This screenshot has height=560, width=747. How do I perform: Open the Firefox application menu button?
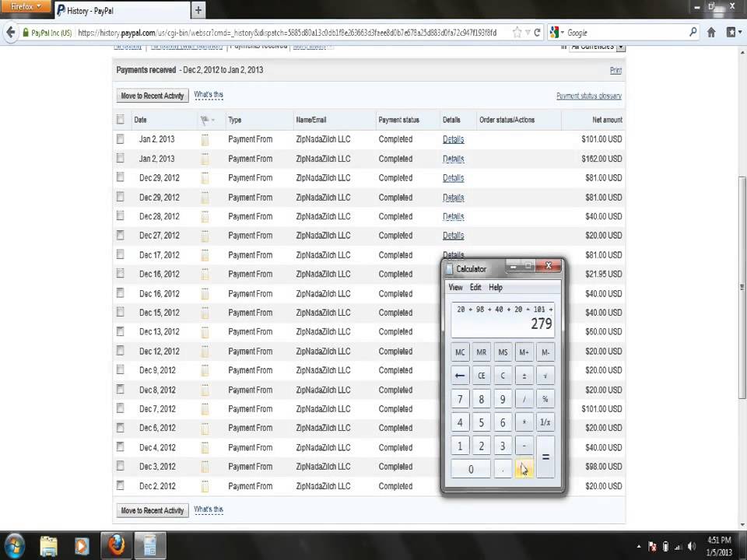(25, 7)
